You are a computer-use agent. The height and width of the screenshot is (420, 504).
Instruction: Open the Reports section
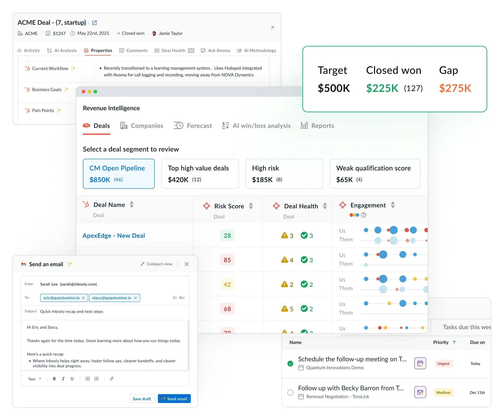[322, 126]
